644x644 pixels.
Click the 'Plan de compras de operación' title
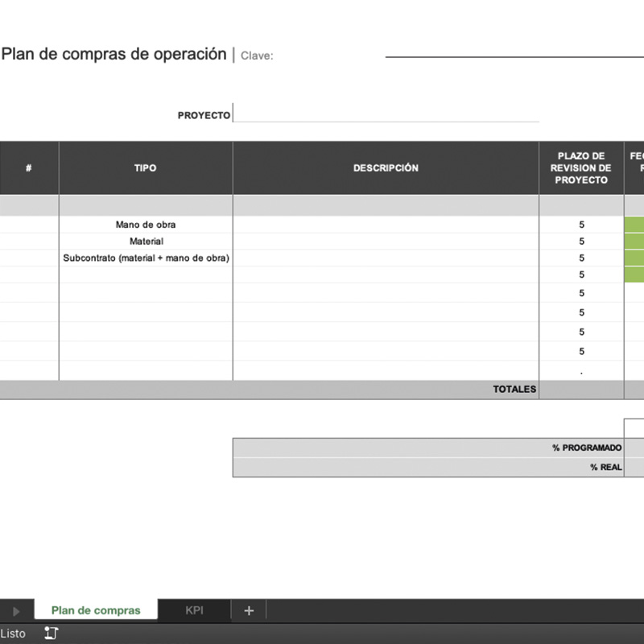pyautogui.click(x=114, y=55)
